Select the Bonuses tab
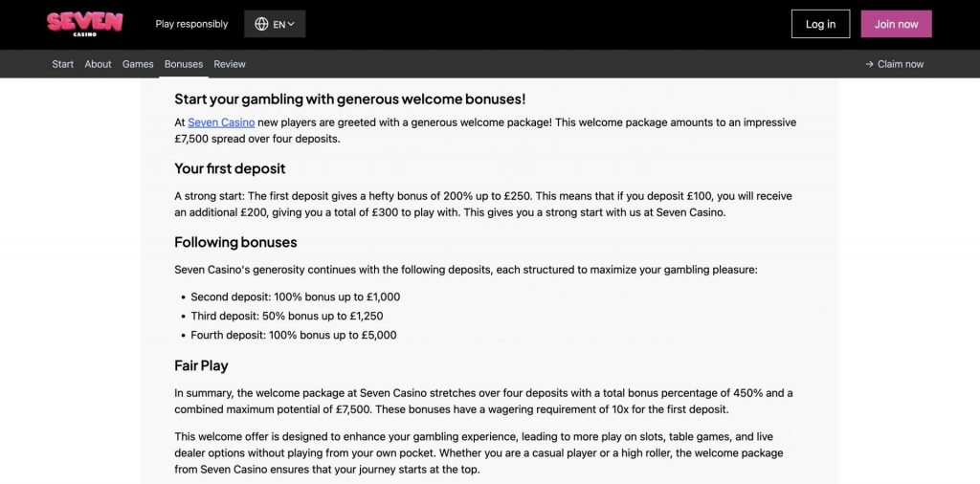Viewport: 980px width, 484px height. [x=184, y=64]
